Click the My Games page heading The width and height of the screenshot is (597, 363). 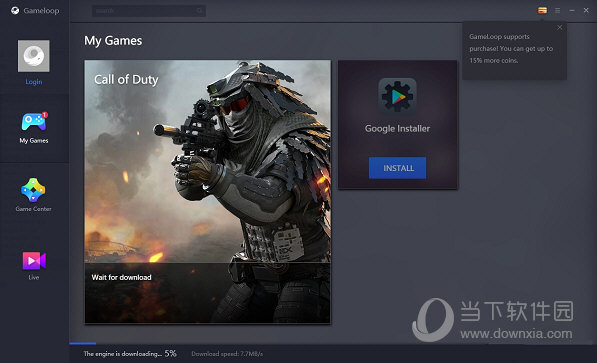113,41
